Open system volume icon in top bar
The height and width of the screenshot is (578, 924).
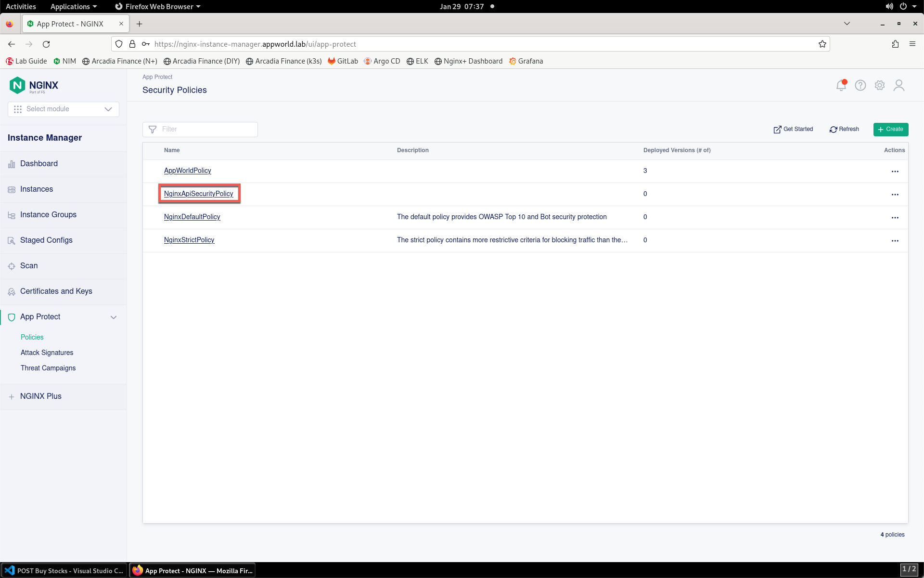click(x=889, y=6)
